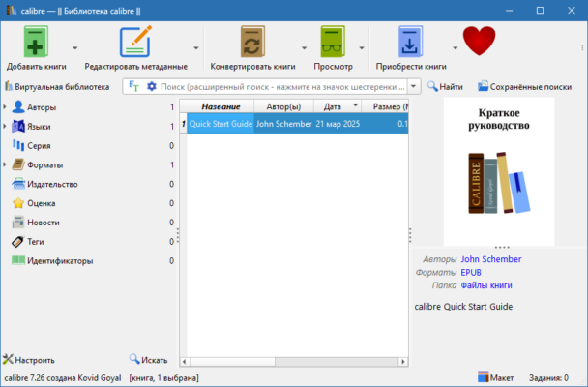Click the Add books green icon
The height and width of the screenshot is (387, 588).
point(36,42)
